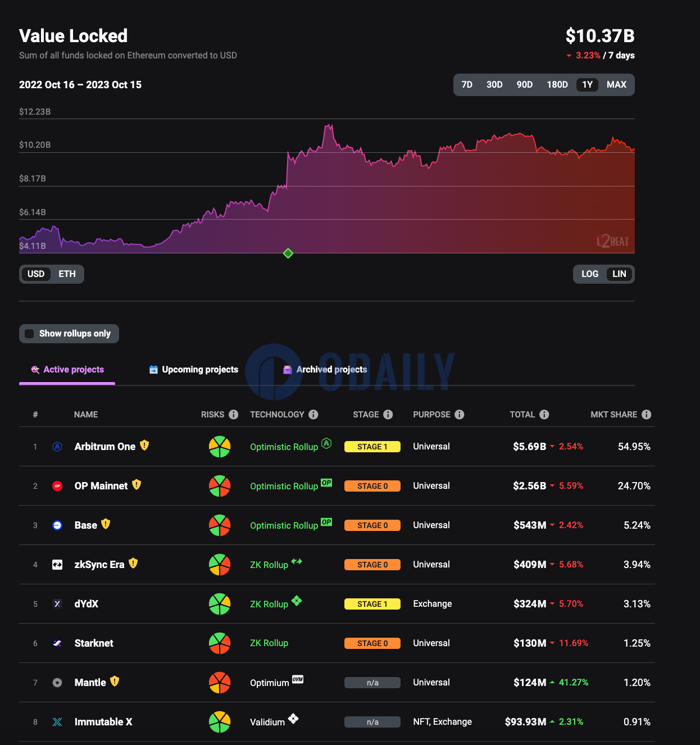Click the warning shield next to Arbitrum One

tap(144, 445)
